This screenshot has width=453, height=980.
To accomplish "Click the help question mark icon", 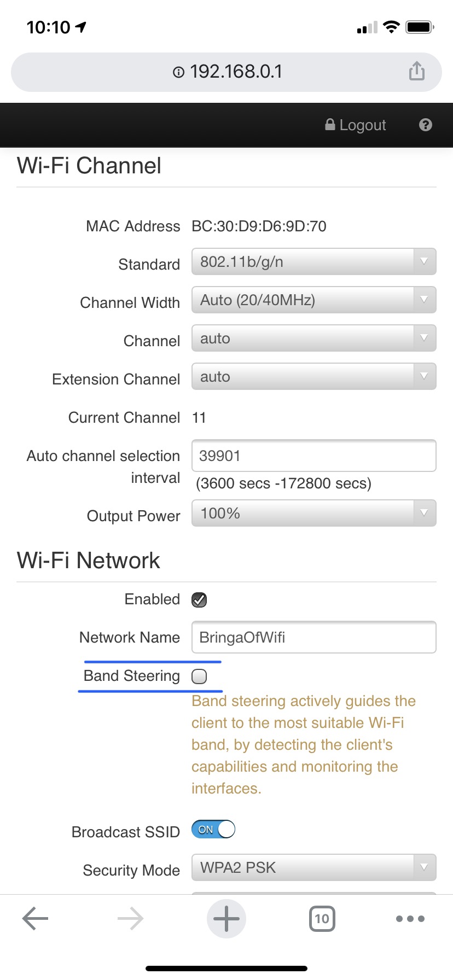I will 425,125.
